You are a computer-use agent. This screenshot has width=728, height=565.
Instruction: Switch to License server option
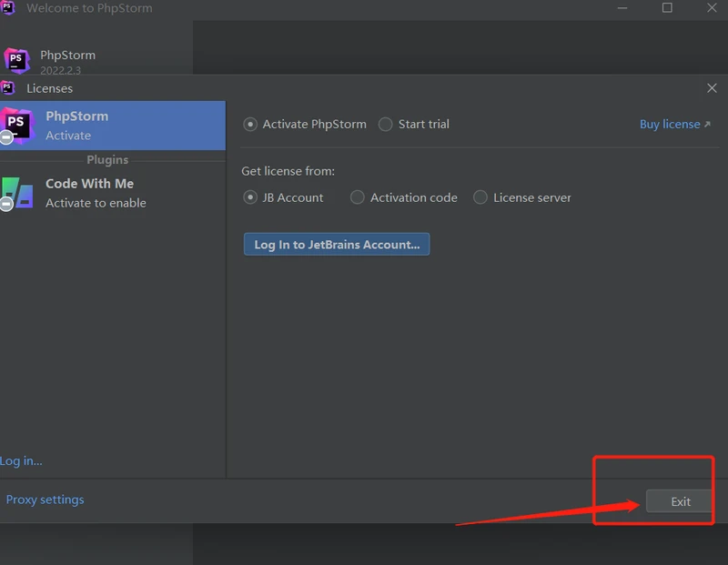tap(480, 197)
